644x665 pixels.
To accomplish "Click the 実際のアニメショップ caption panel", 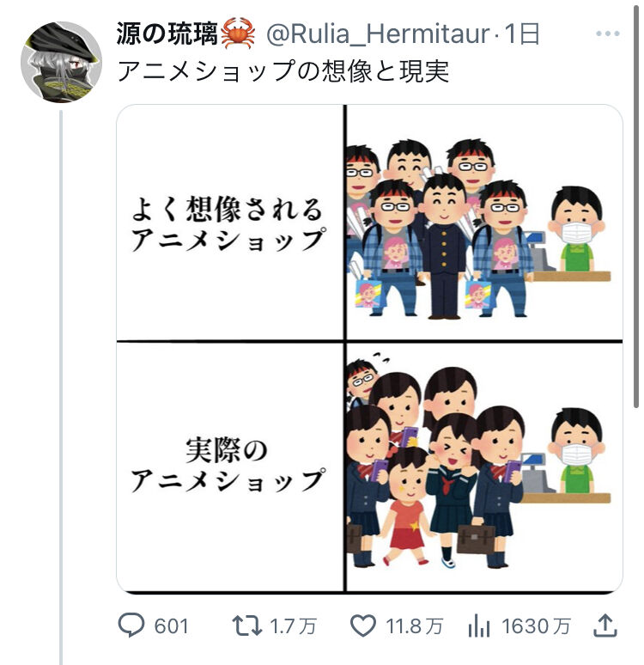I will tap(230, 467).
